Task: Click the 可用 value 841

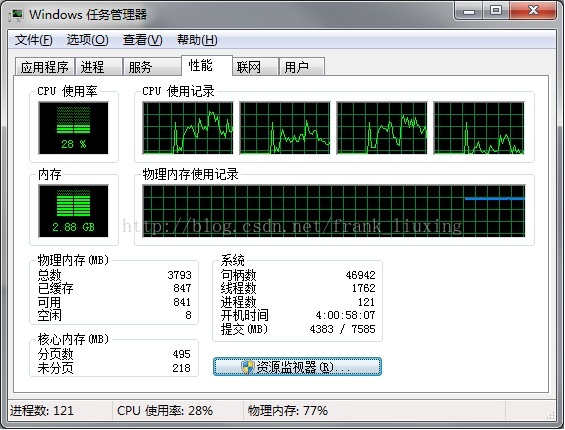Action: pyautogui.click(x=182, y=302)
